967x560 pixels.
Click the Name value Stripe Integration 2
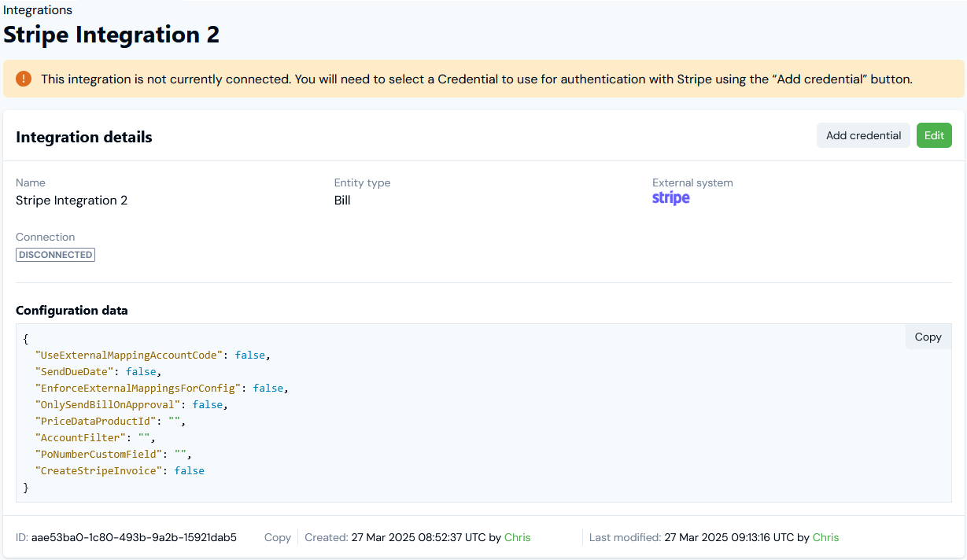[x=72, y=201]
